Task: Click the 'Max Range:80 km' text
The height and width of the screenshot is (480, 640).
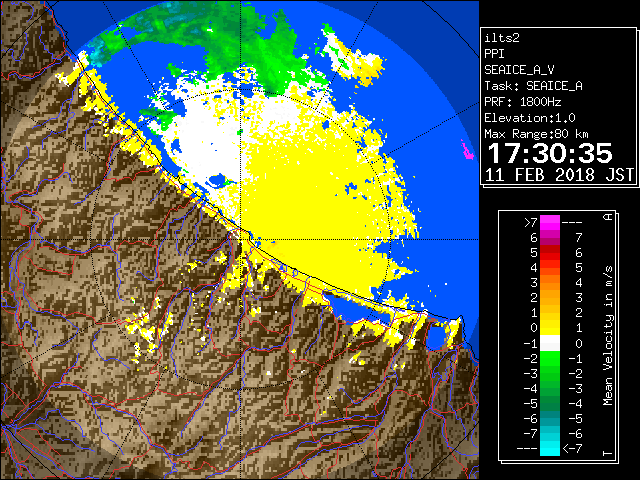Action: point(536,134)
